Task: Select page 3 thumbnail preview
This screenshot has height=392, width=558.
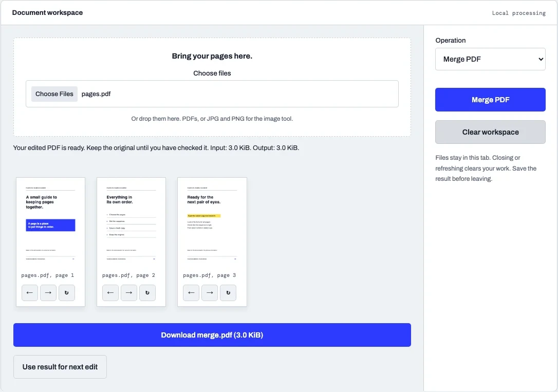Action: (x=212, y=225)
